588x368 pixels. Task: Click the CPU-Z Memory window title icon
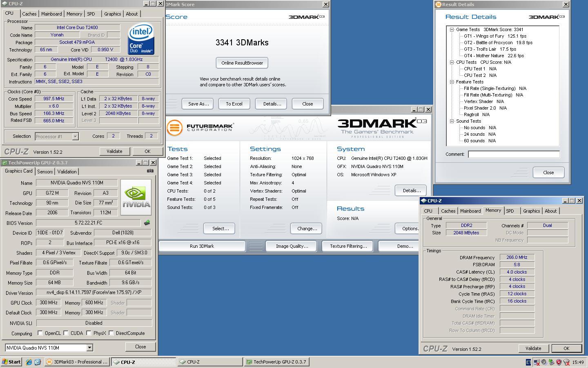pos(423,201)
